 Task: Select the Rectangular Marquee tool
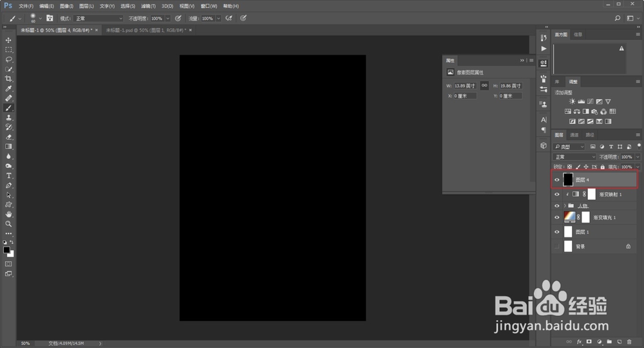tap(8, 50)
